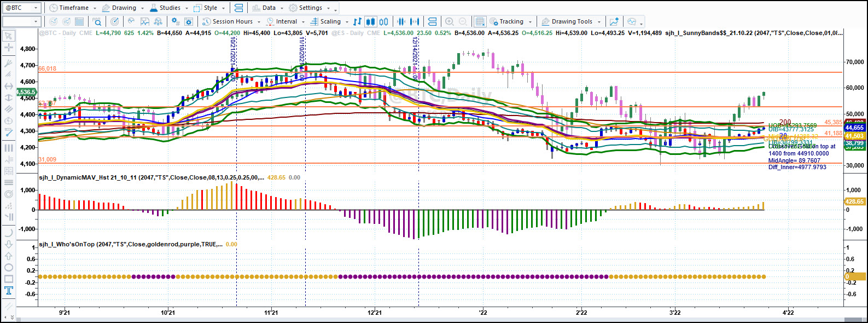The width and height of the screenshot is (868, 323).
Task: Select the down arrow drawing tool
Action: click(x=9, y=244)
